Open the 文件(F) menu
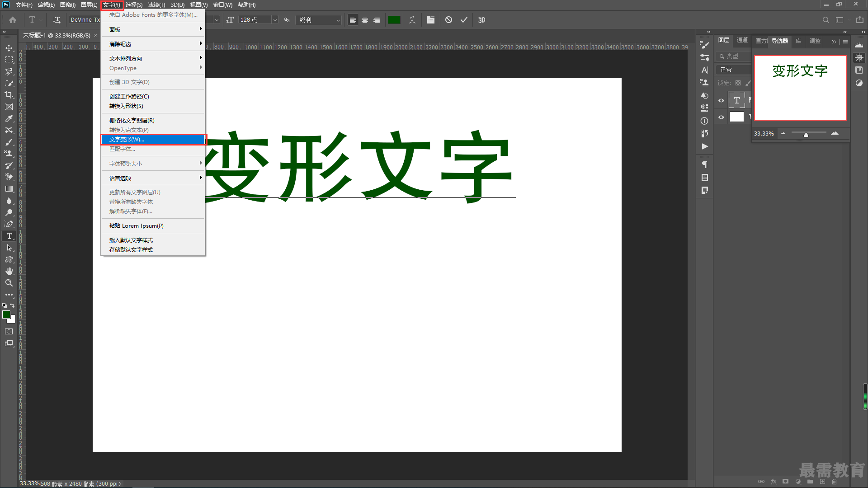Viewport: 868px width, 488px height. click(24, 5)
